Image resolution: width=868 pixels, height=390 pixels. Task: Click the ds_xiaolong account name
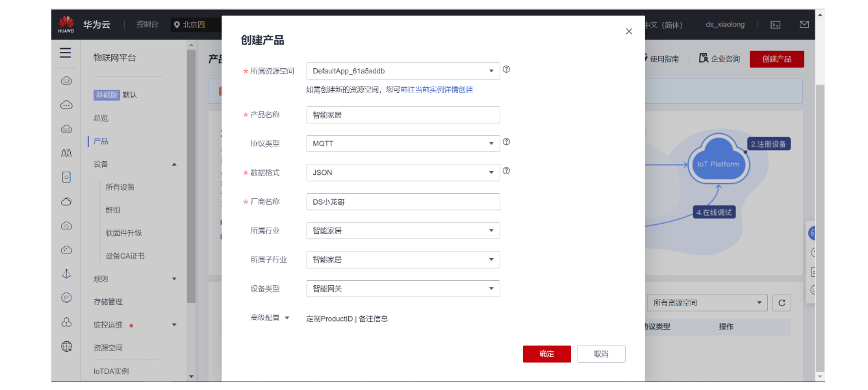pos(725,25)
